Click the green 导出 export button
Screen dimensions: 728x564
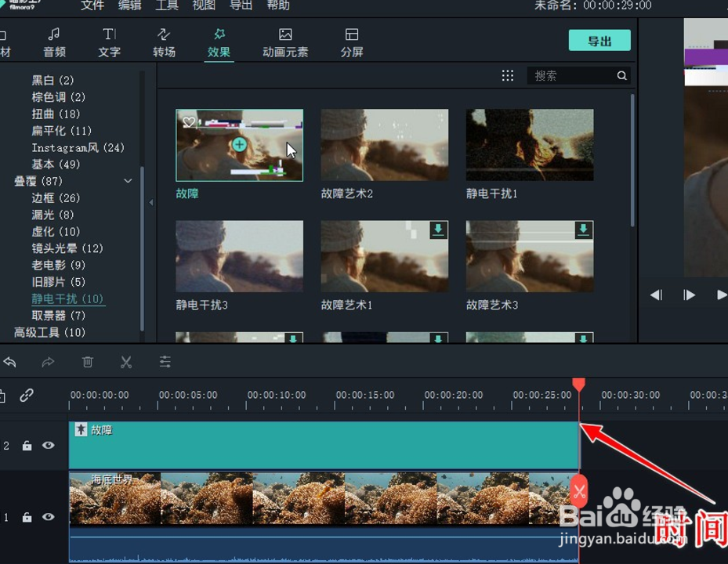click(x=599, y=41)
